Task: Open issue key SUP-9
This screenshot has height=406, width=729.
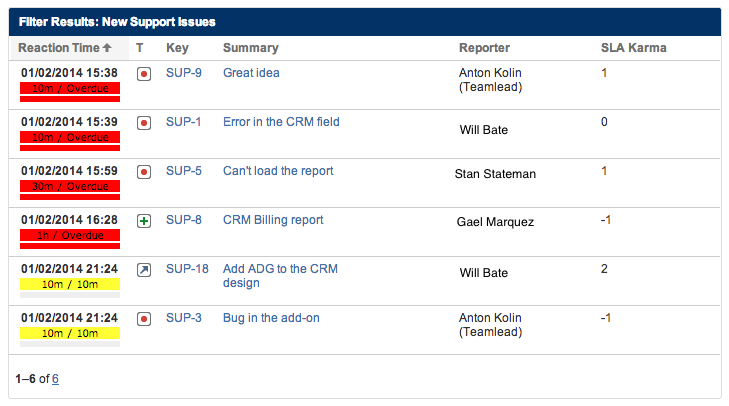Action: tap(183, 73)
